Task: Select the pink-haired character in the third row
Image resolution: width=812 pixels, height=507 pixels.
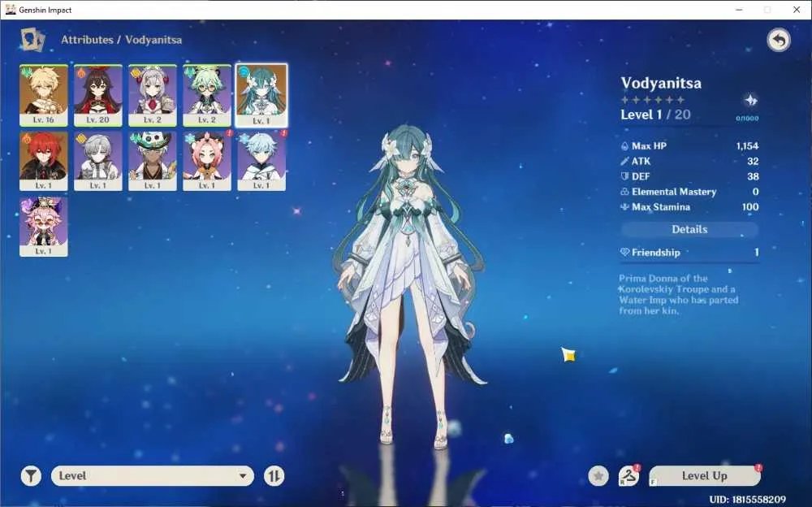Action: pyautogui.click(x=44, y=227)
